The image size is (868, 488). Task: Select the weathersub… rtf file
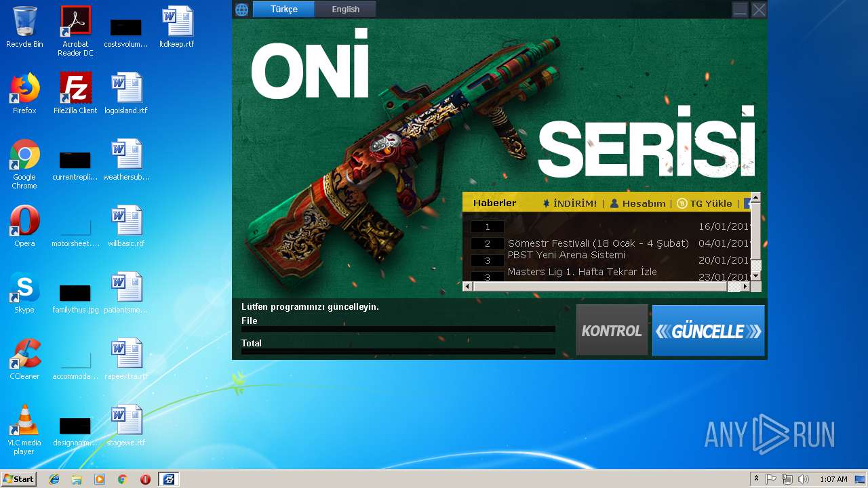pos(126,160)
